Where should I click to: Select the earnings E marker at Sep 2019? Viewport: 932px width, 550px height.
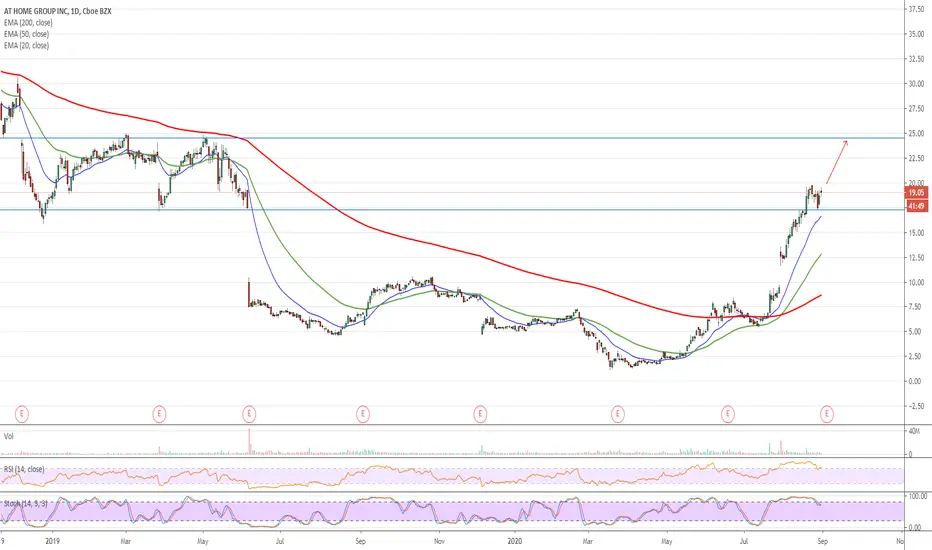pyautogui.click(x=363, y=413)
